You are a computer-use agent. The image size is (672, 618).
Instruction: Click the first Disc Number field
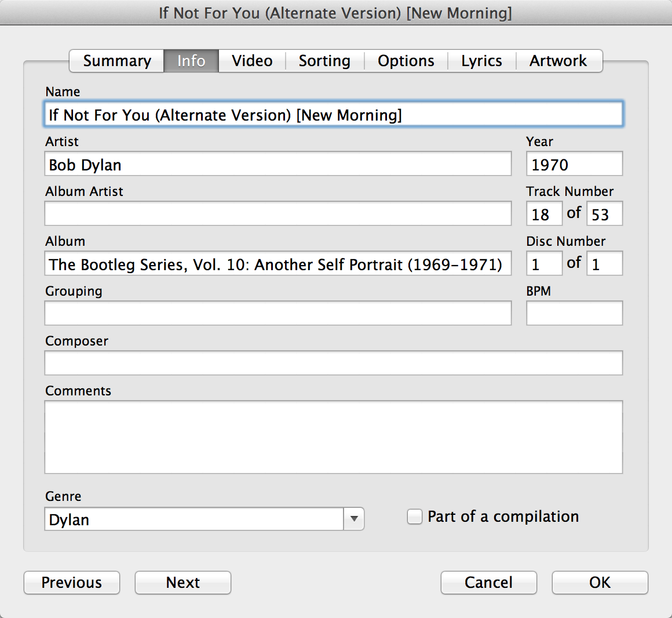tap(544, 263)
